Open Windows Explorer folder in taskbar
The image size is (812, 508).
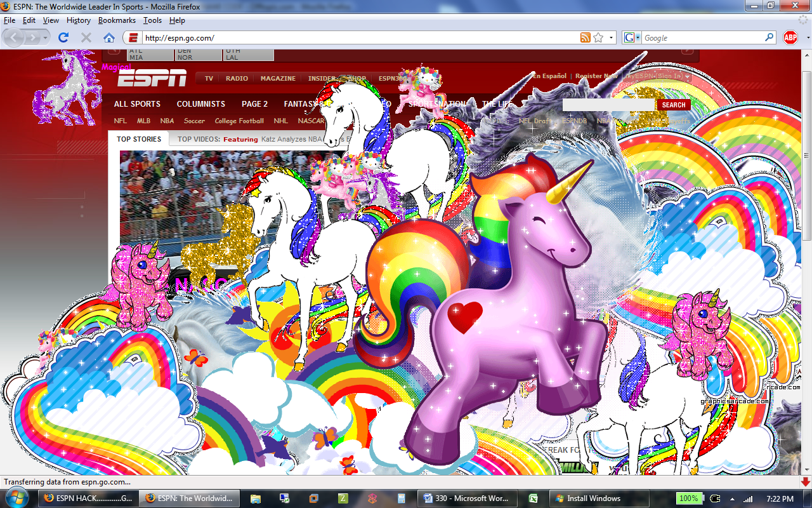(x=255, y=498)
